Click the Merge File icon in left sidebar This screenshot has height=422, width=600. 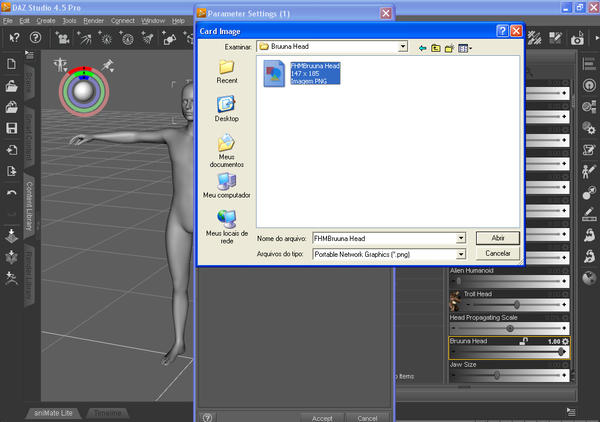(x=11, y=107)
